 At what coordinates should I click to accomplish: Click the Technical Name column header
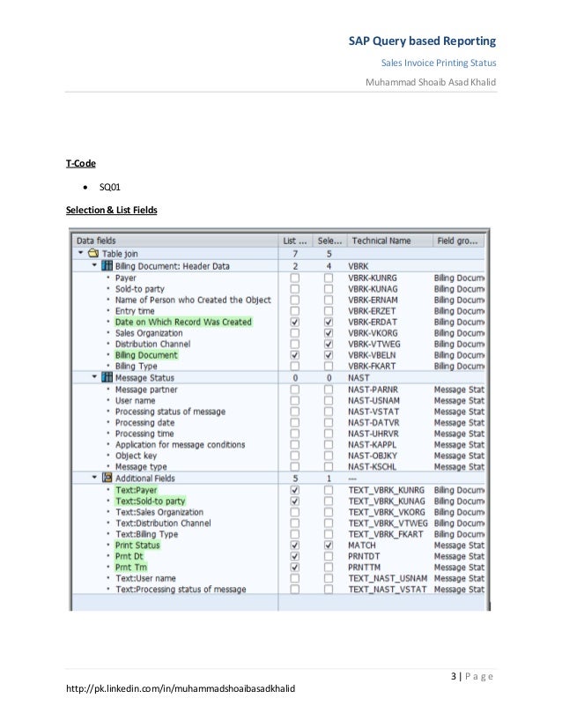pyautogui.click(x=390, y=241)
